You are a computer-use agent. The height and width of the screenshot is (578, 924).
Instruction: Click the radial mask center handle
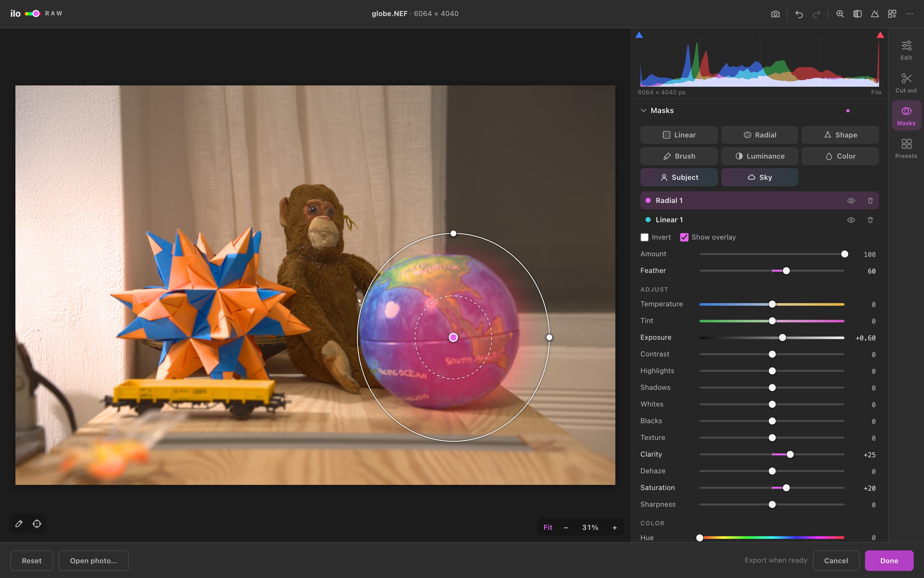[453, 337]
